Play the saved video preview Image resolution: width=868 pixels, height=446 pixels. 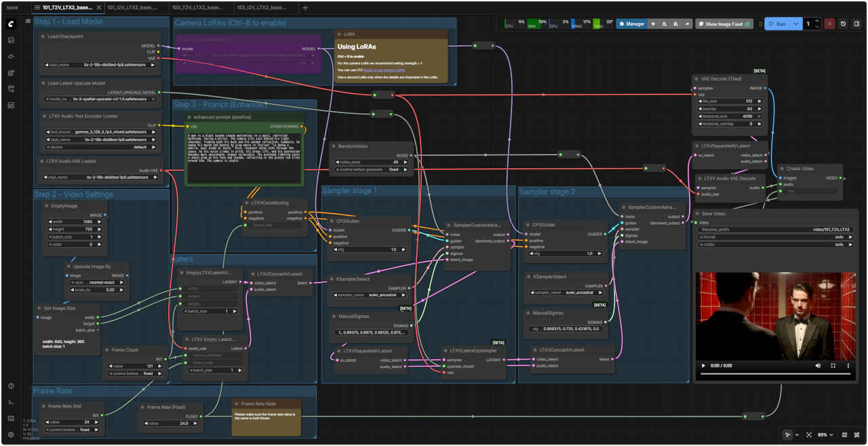[x=703, y=365]
